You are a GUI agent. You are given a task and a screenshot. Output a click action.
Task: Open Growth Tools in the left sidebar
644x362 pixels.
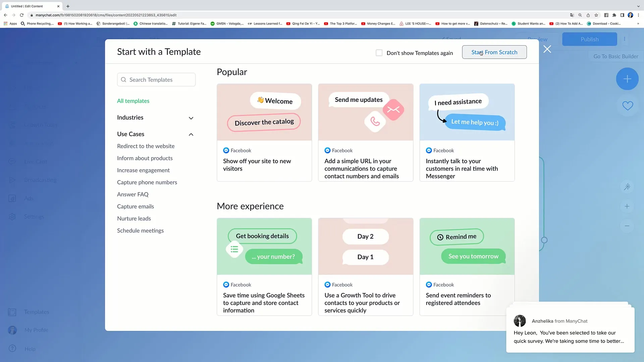[41, 125]
